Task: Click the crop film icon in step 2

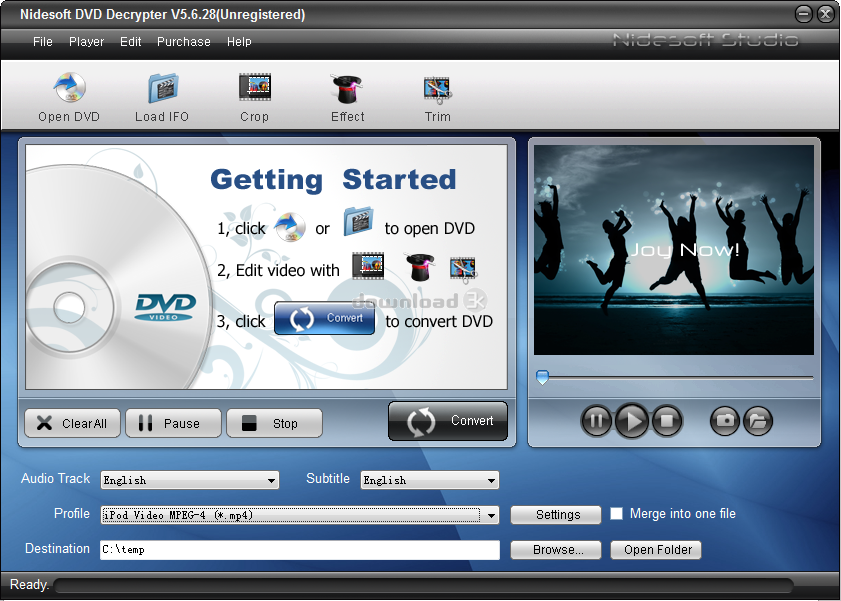Action: coord(368,266)
